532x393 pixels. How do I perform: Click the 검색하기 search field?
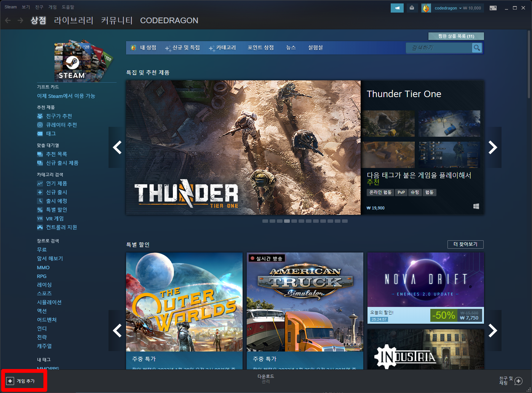pyautogui.click(x=439, y=48)
